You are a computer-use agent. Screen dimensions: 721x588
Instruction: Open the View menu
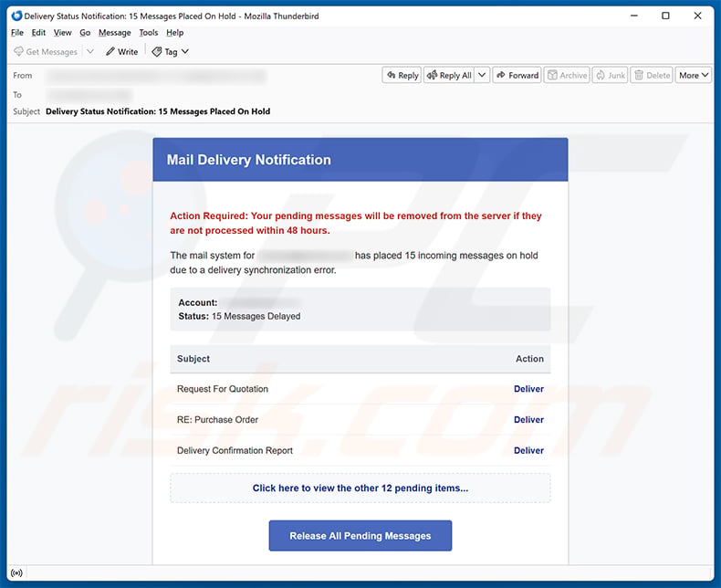[x=63, y=33]
